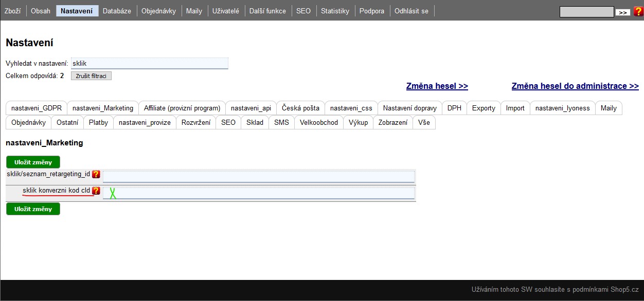Click the Zrušit filtraci button
The height and width of the screenshot is (301, 644).
point(91,76)
